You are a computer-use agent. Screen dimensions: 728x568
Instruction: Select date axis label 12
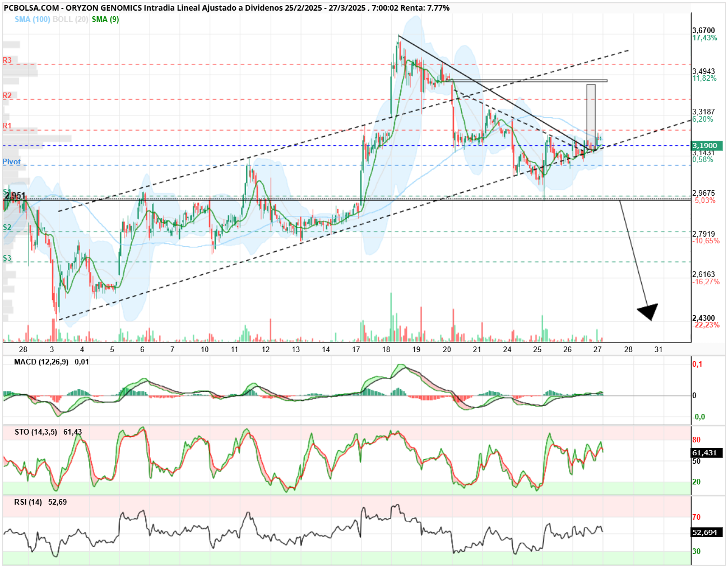(x=265, y=349)
